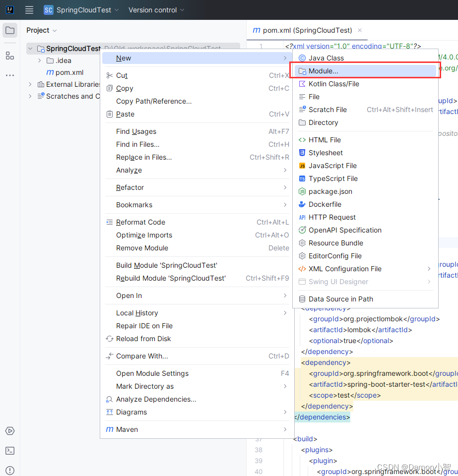This screenshot has width=458, height=476.
Task: Select Open Module Settings menu item
Action: click(x=197, y=373)
